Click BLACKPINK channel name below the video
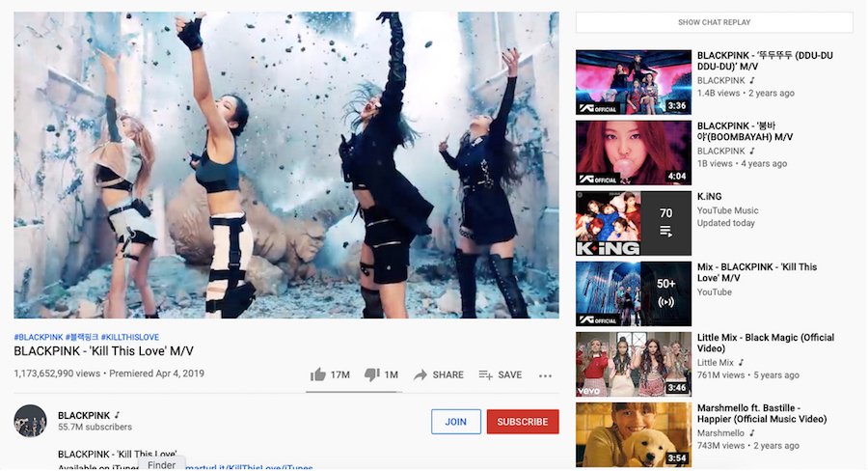Image resolution: width=868 pixels, height=471 pixels. tap(84, 415)
